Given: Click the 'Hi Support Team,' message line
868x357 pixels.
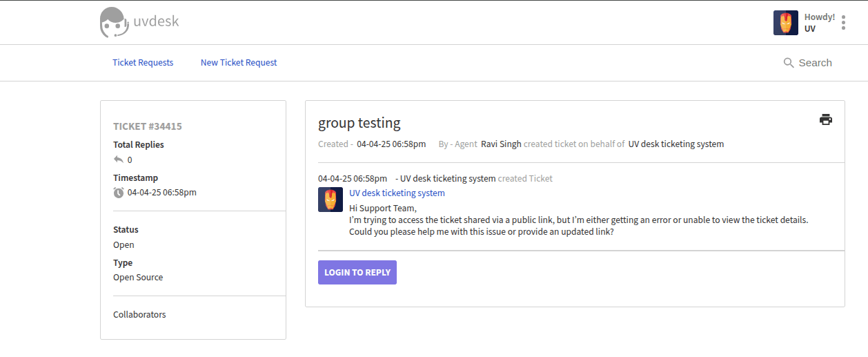Looking at the screenshot, I should coord(383,208).
